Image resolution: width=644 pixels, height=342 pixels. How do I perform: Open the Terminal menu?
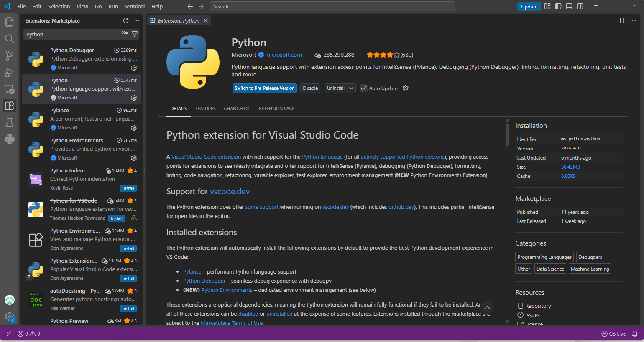pos(135,6)
